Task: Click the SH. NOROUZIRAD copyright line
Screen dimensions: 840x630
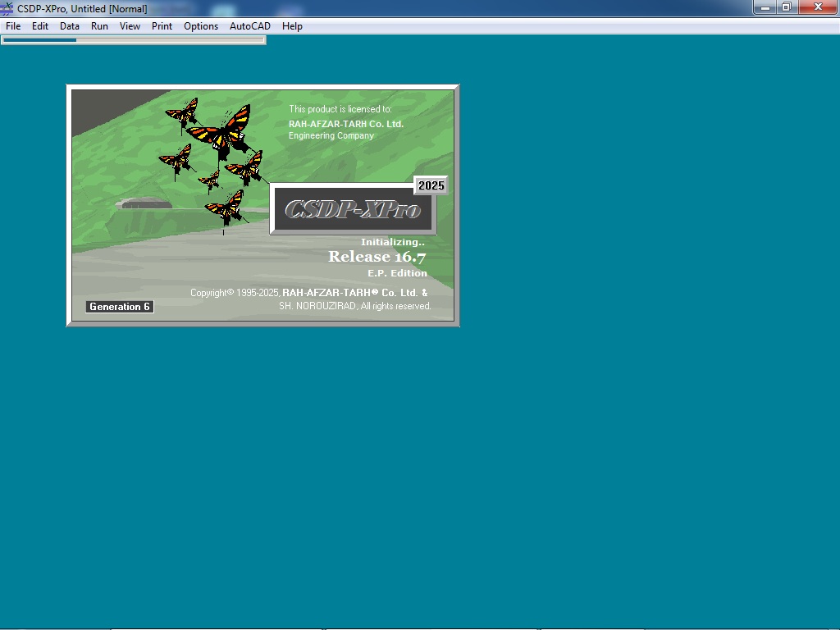Action: [x=355, y=306]
